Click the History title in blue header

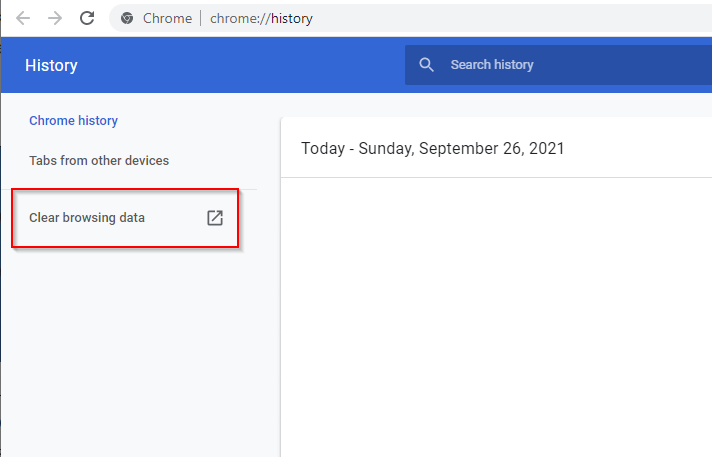coord(51,66)
